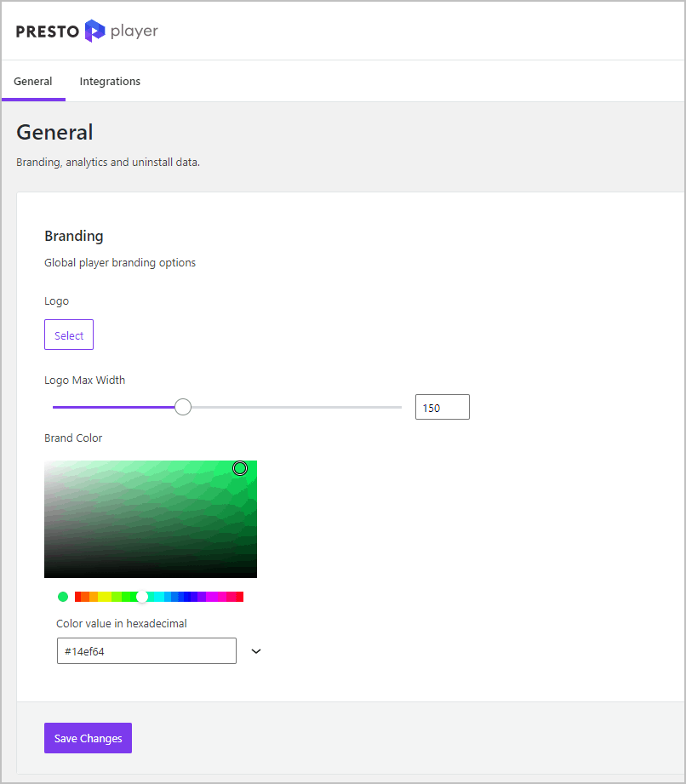686x784 pixels.
Task: Click the white top-left corner of the gradient
Action: click(49, 465)
